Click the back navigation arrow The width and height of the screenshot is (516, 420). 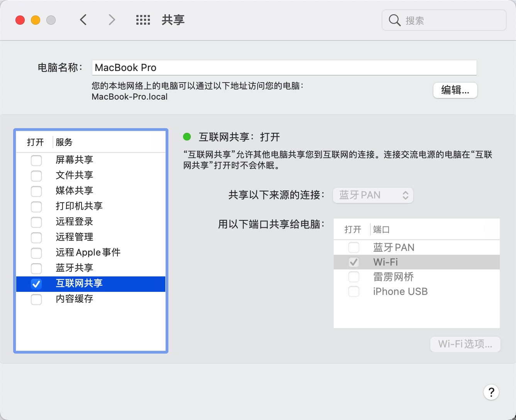(x=83, y=20)
